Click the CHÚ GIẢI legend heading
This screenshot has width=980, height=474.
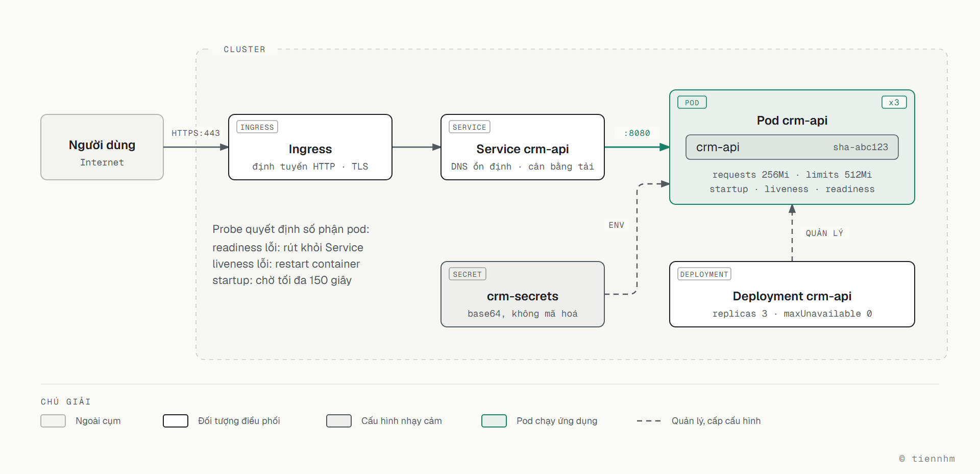(x=66, y=401)
